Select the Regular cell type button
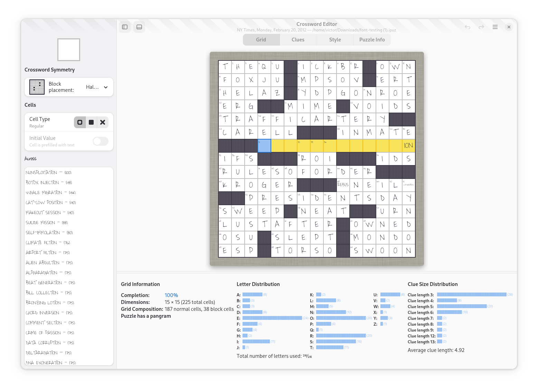The height and width of the screenshot is (392, 538). [x=80, y=122]
